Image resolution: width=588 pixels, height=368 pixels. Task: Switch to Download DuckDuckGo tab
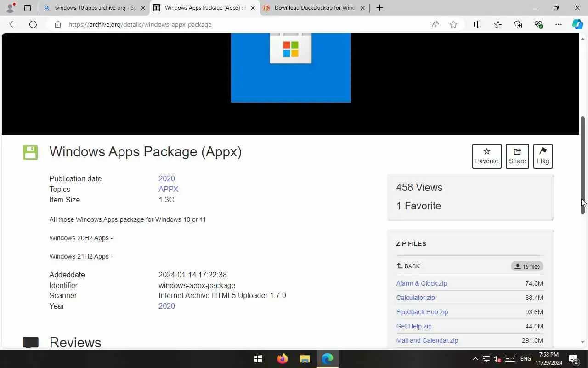(x=315, y=8)
